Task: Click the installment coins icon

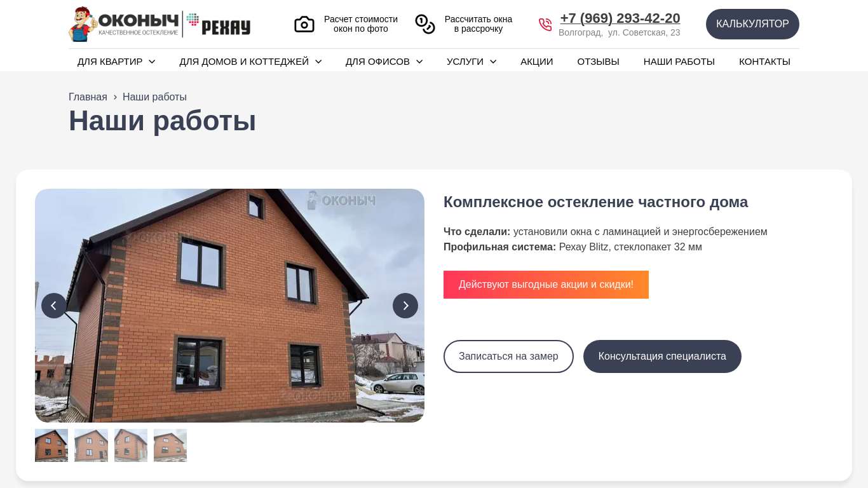Action: pos(425,24)
